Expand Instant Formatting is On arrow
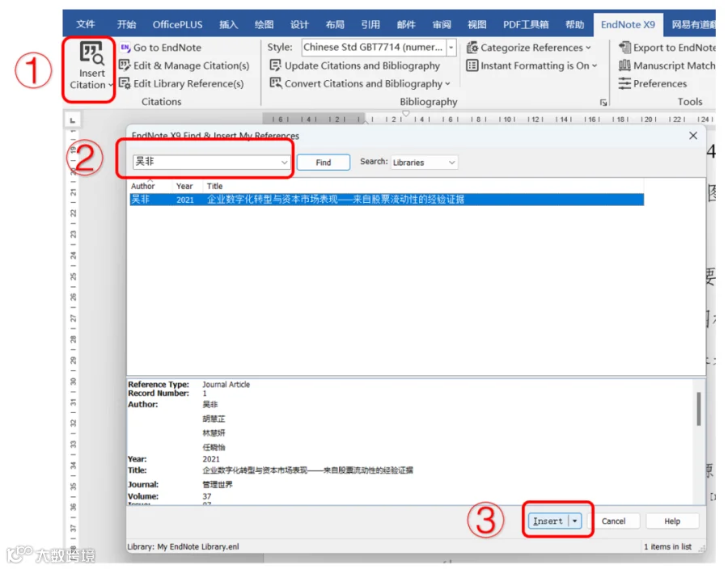 tap(595, 65)
